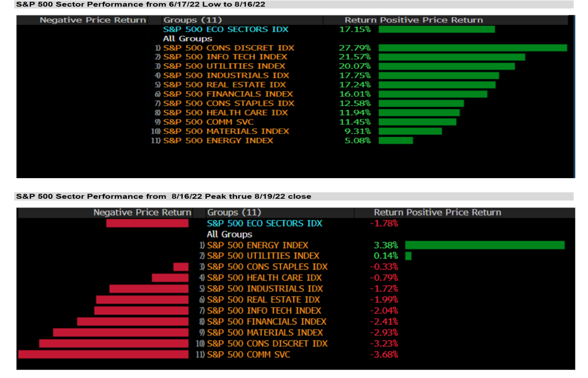Click the 16.01% return value
Viewport: 588px width, 378px height.
click(x=355, y=94)
